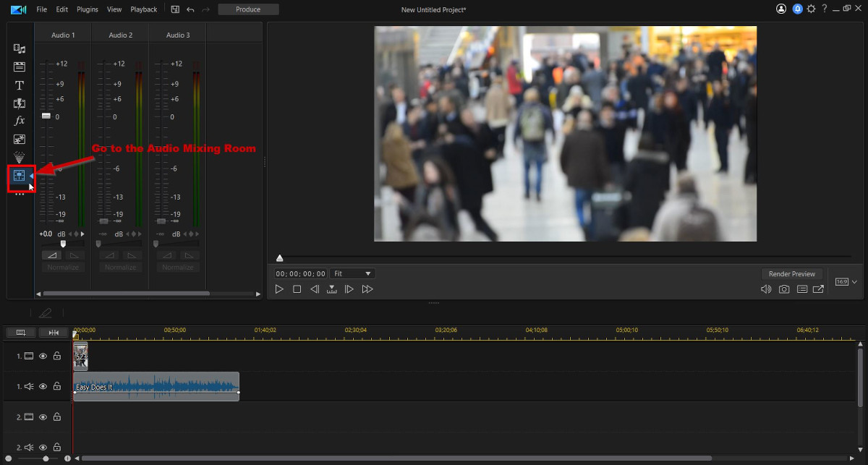Image resolution: width=868 pixels, height=465 pixels.
Task: Open the Media Room
Action: tap(19, 48)
